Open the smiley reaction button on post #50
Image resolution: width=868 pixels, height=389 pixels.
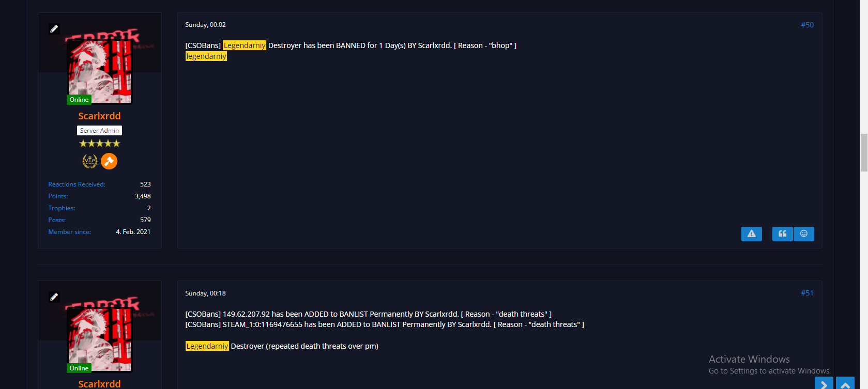click(804, 234)
